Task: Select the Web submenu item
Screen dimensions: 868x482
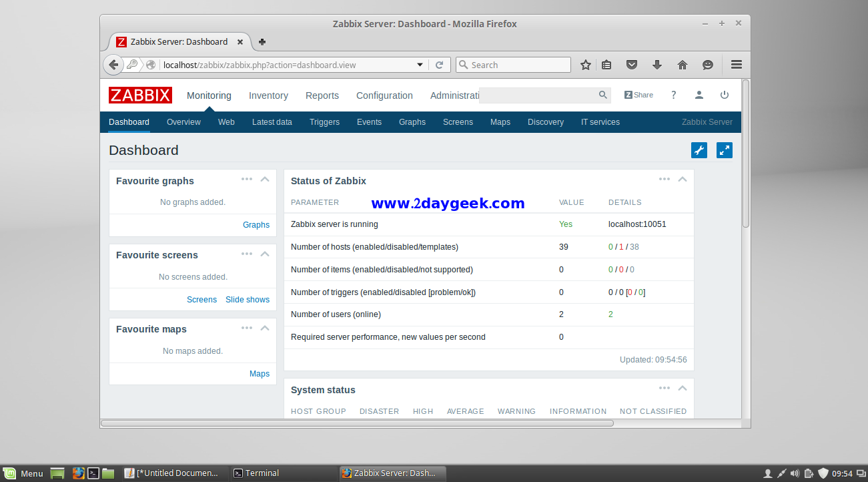Action: pos(226,122)
